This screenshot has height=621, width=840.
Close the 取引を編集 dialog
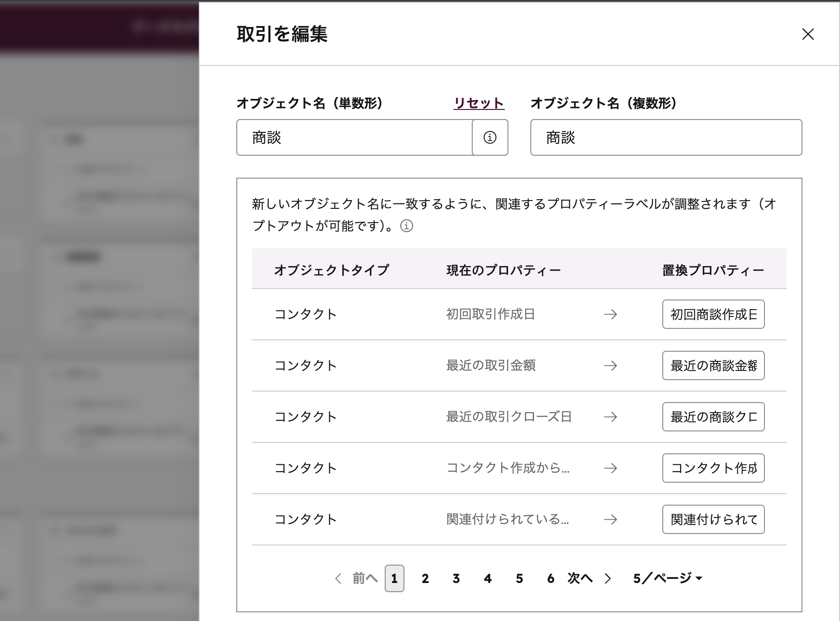click(808, 35)
